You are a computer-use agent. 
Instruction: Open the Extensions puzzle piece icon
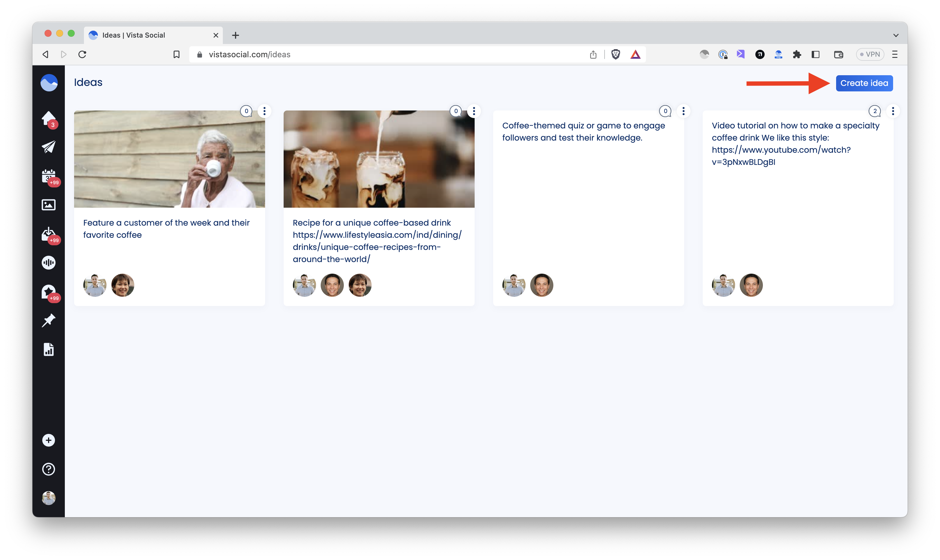[x=797, y=54]
